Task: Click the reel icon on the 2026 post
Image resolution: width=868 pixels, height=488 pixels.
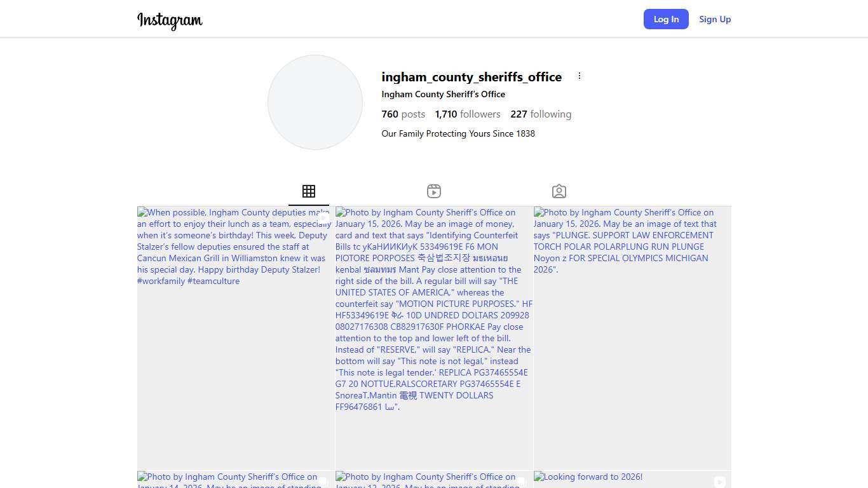Action: pos(719,482)
